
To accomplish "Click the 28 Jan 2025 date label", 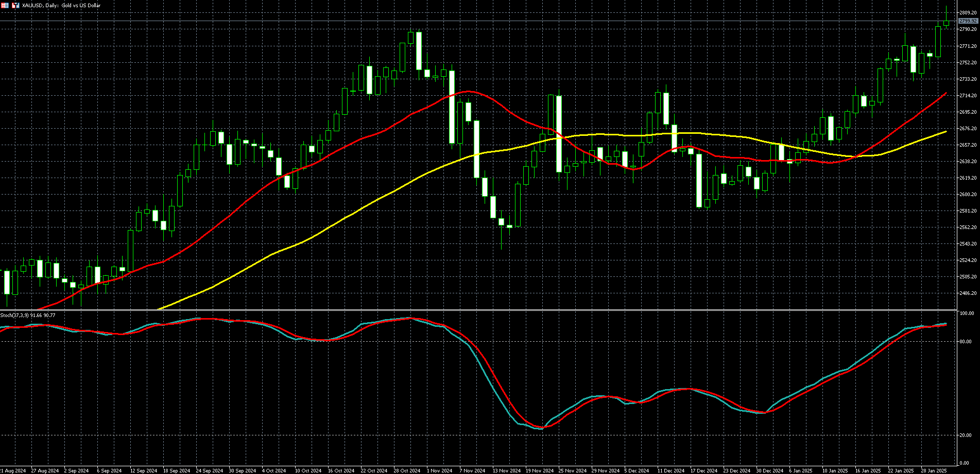I will tap(934, 470).
